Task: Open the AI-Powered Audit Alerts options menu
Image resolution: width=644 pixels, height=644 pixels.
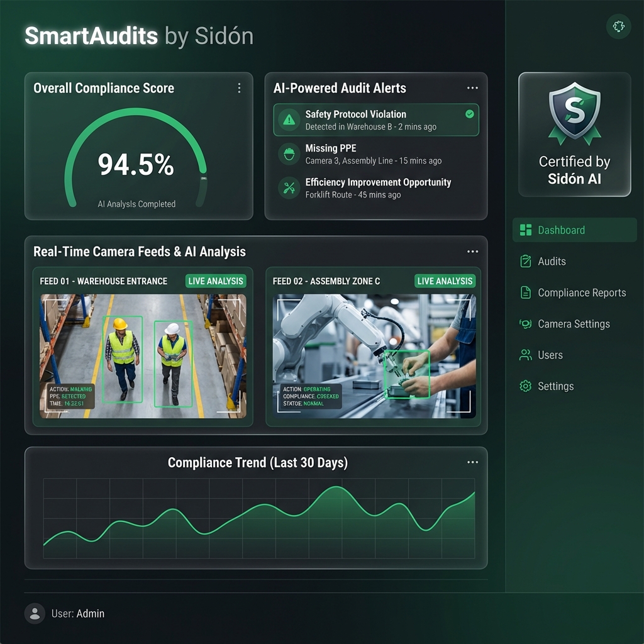Action: tap(473, 88)
